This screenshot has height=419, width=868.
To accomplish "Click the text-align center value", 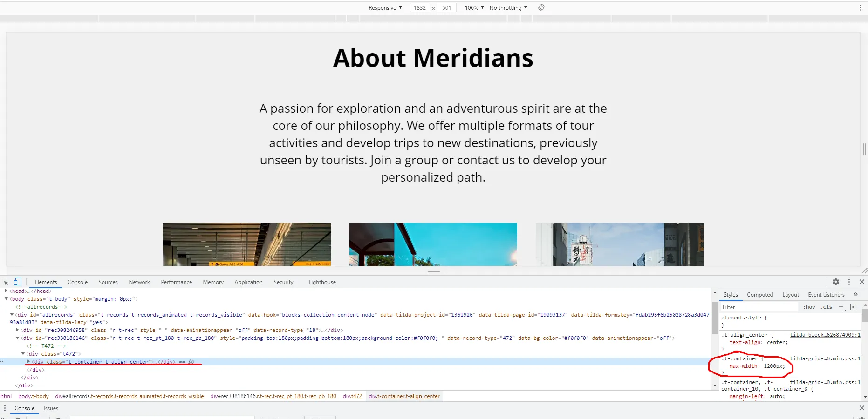I will (776, 342).
